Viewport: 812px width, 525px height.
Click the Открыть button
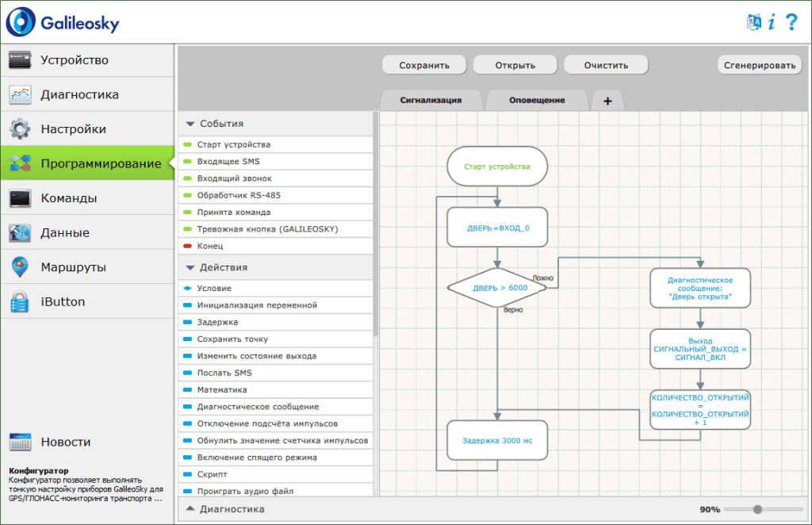(515, 65)
